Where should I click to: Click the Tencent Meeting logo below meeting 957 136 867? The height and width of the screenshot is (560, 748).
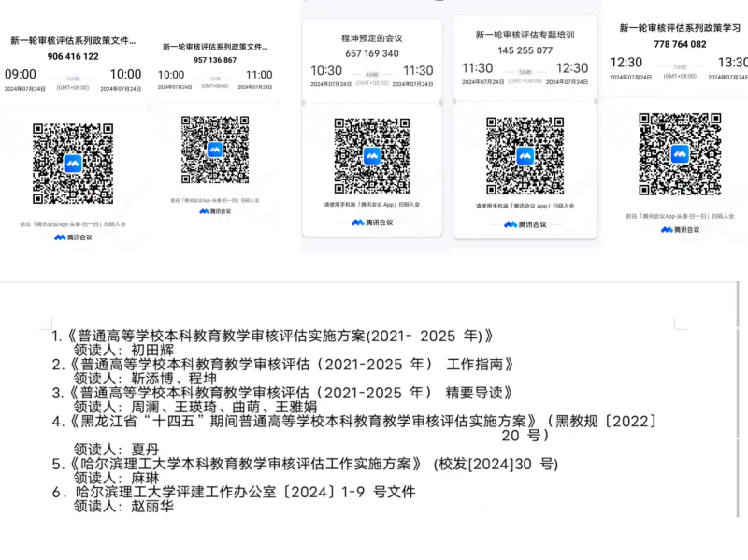(x=217, y=211)
